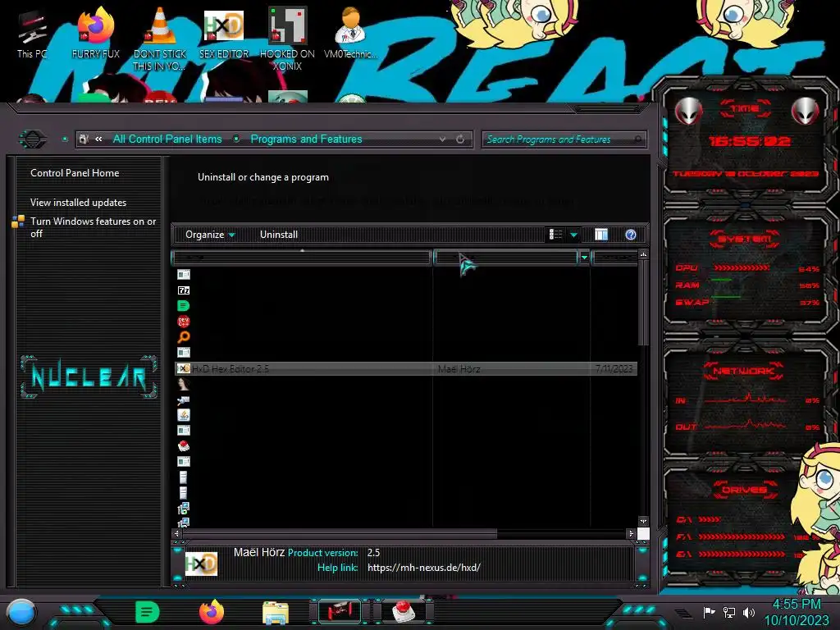Click the horizontal scrollbar right arrow
This screenshot has width=840, height=630.
[632, 533]
